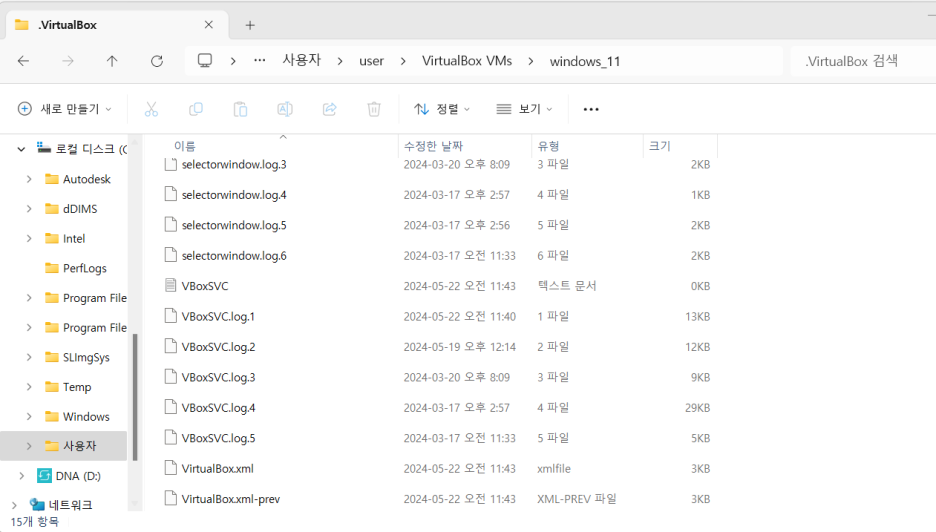Go back with the left arrow

tap(23, 61)
